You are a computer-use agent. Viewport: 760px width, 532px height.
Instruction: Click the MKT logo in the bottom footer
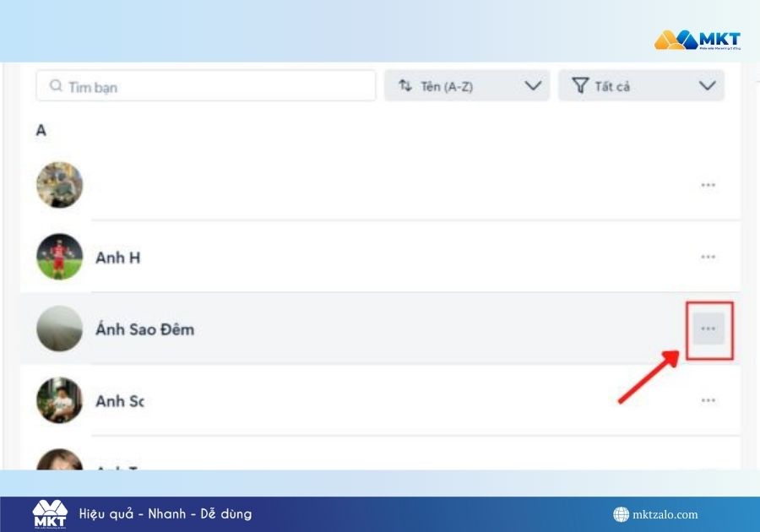tap(49, 513)
